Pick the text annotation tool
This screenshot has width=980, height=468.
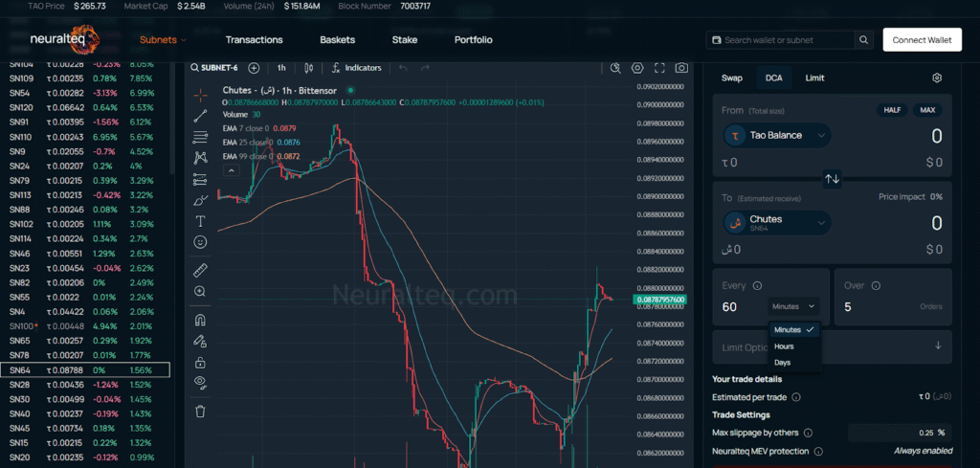[x=200, y=221]
